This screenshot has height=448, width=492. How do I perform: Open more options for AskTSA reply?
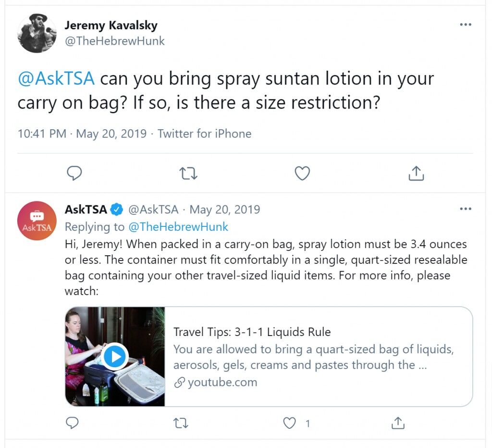tap(465, 209)
